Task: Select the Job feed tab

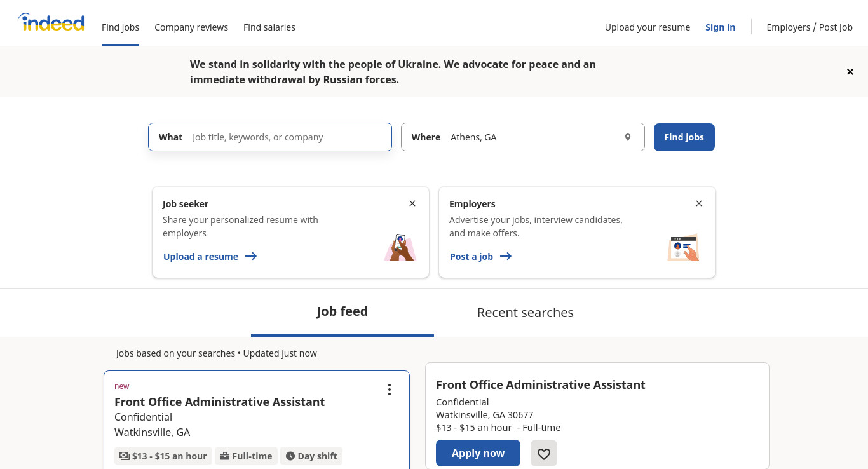Action: pyautogui.click(x=342, y=311)
